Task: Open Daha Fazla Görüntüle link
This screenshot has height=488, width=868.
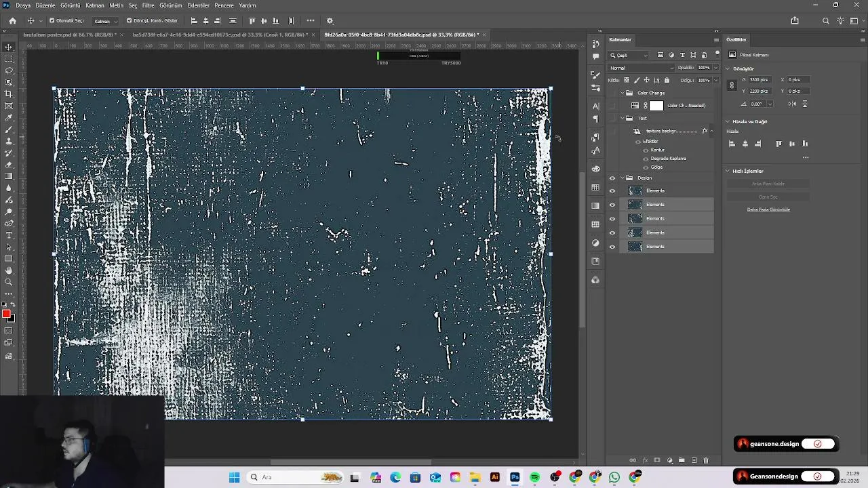Action: pyautogui.click(x=768, y=209)
